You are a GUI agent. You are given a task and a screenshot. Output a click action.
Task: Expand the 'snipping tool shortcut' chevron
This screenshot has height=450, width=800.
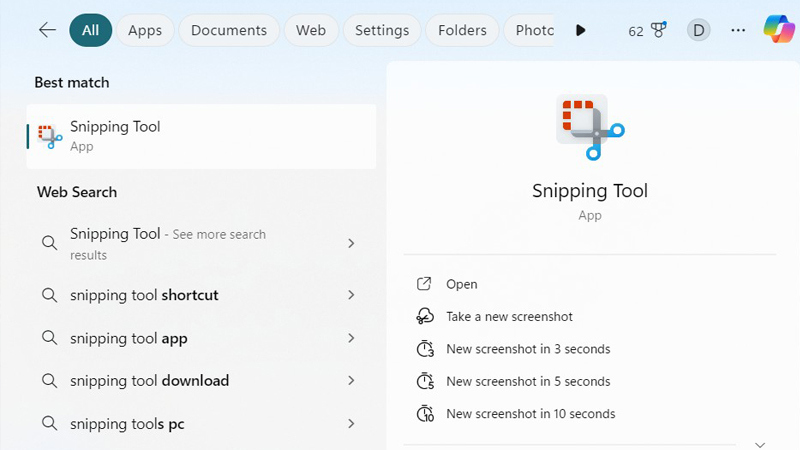point(351,295)
